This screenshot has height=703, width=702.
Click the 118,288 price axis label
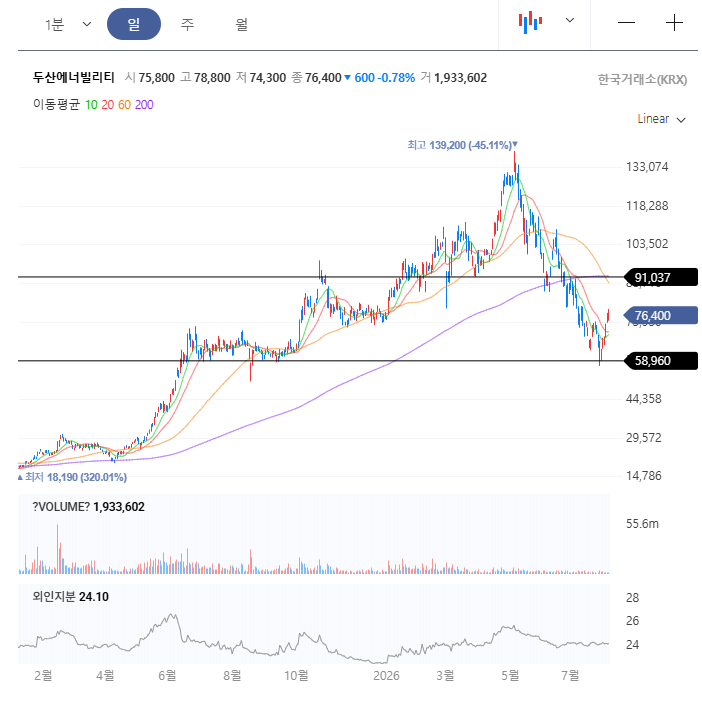click(x=647, y=206)
